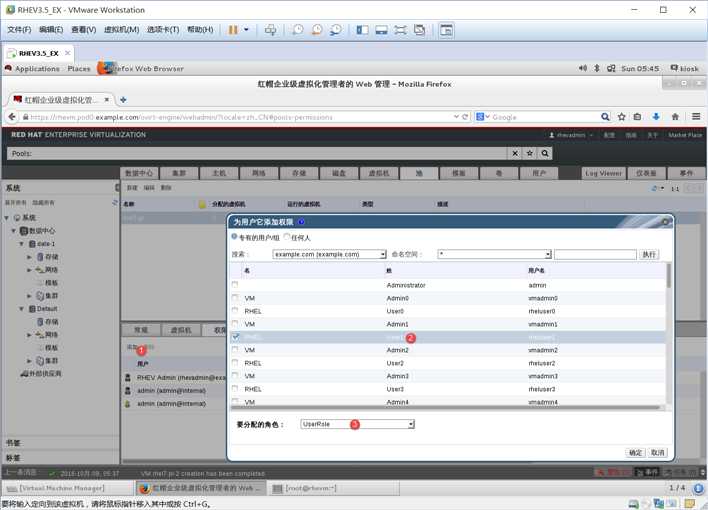708x510 pixels.
Task: Go to Firefox home page icon
Action: click(x=675, y=117)
